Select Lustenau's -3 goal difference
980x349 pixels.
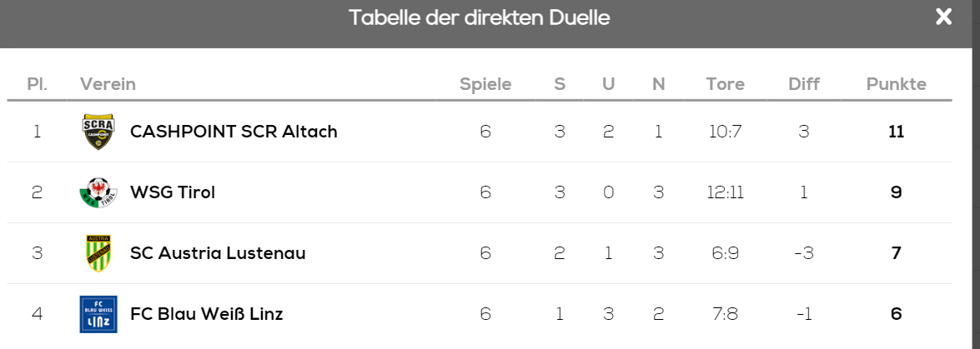pos(804,253)
